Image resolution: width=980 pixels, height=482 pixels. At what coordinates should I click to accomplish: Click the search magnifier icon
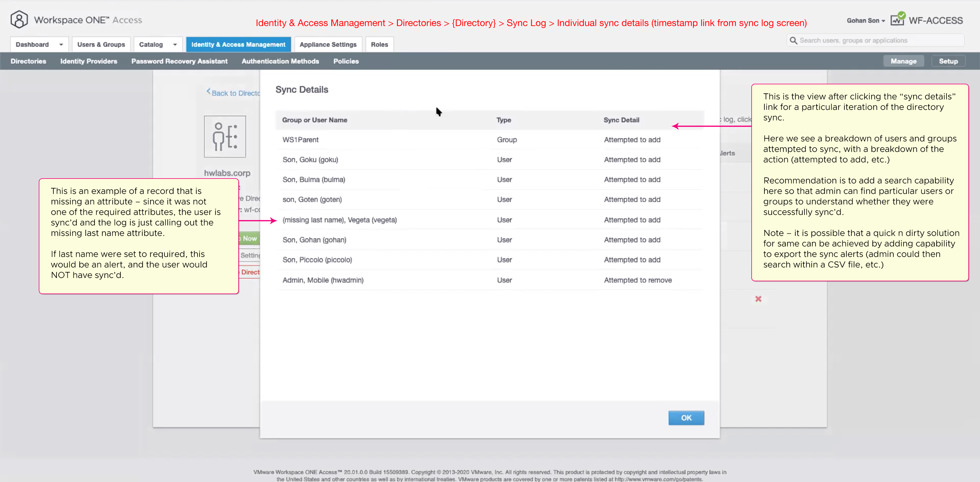coord(793,40)
